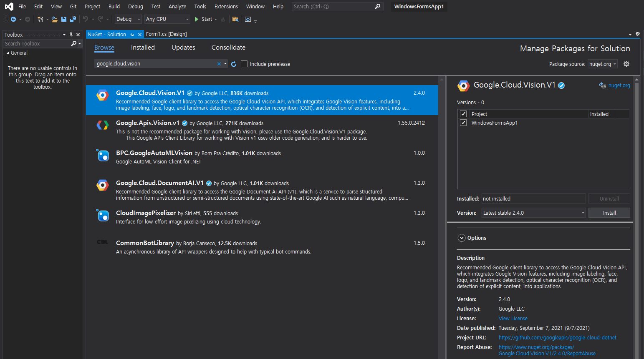Open the File menu
Image resolution: width=644 pixels, height=359 pixels.
point(22,7)
